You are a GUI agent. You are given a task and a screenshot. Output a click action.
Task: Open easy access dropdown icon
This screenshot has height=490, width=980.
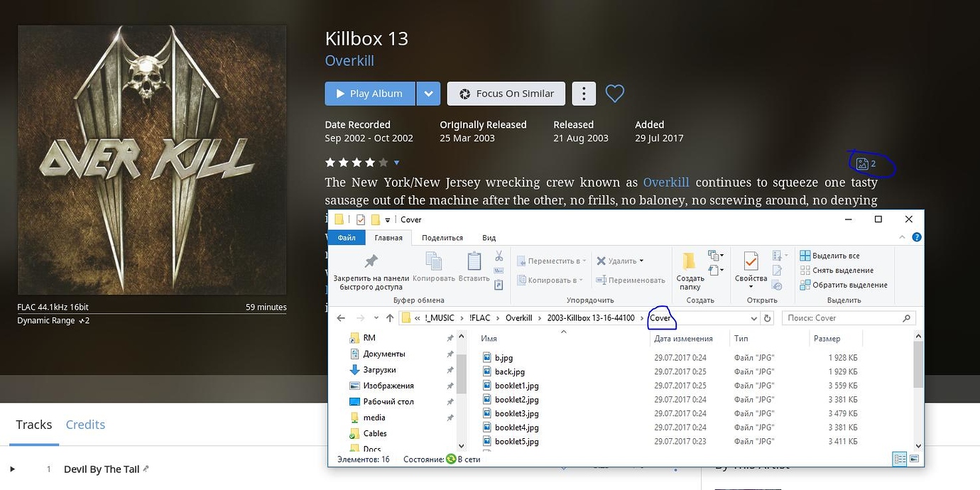point(715,270)
